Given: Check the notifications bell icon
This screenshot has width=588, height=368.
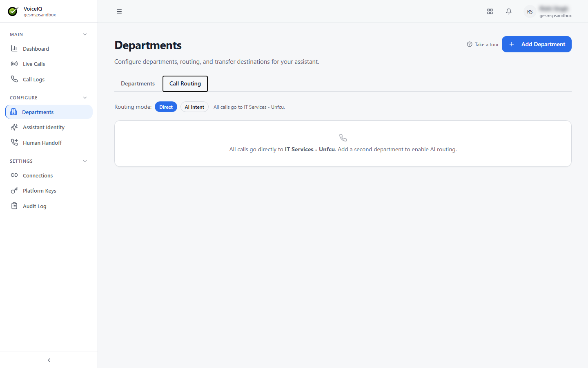Looking at the screenshot, I should coord(509,11).
